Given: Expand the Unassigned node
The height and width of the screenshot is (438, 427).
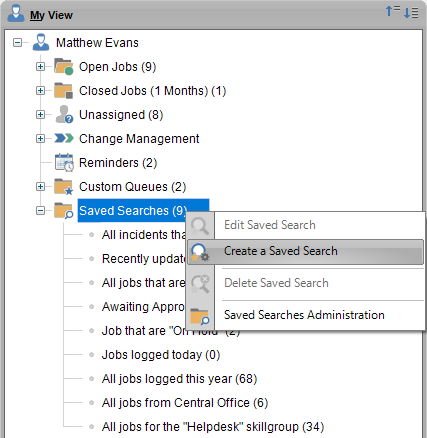Looking at the screenshot, I should (x=40, y=115).
